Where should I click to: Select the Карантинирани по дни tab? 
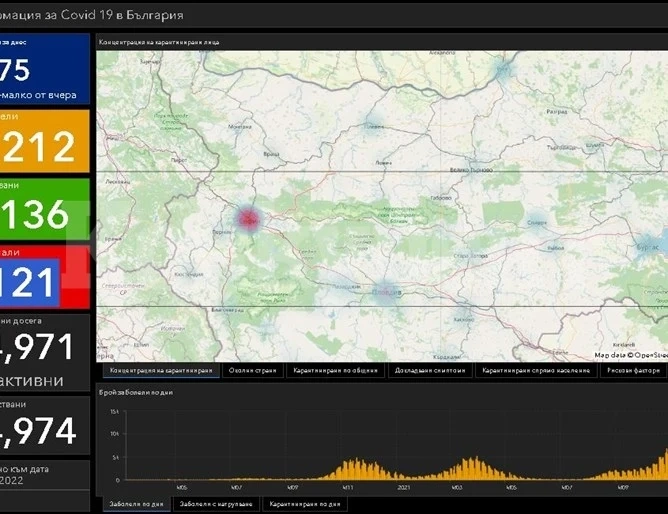point(305,504)
